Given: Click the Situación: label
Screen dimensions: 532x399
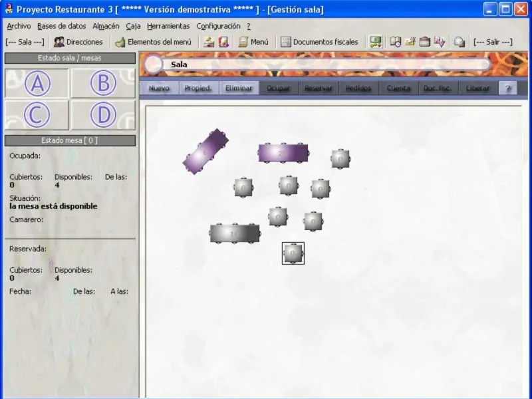Looking at the screenshot, I should (x=25, y=198).
